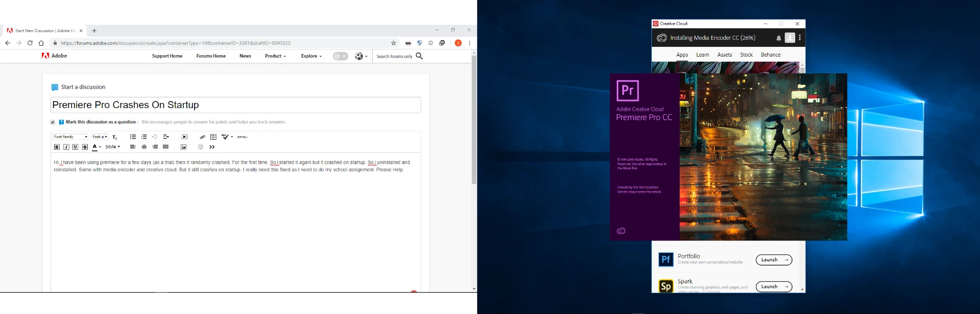Viewport: 980px width, 314px height.
Task: Expand the Product menu
Action: coord(275,56)
